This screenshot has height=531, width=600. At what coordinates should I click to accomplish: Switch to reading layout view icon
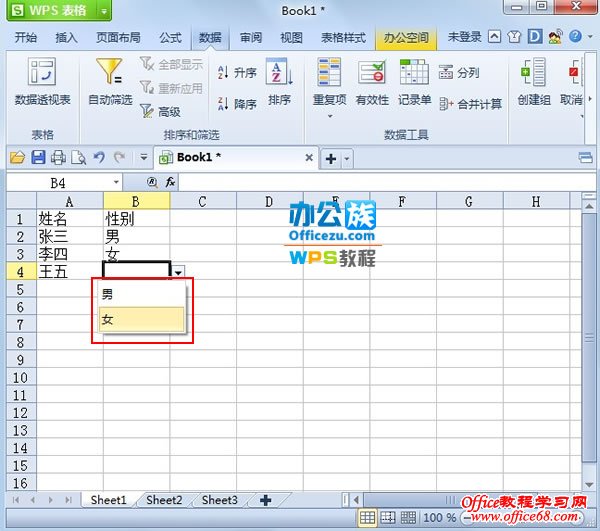pos(408,518)
